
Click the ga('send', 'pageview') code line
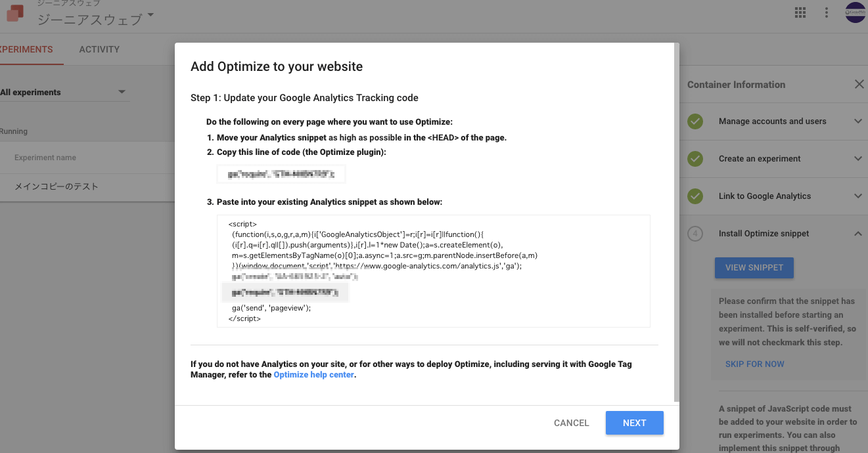[x=271, y=307]
